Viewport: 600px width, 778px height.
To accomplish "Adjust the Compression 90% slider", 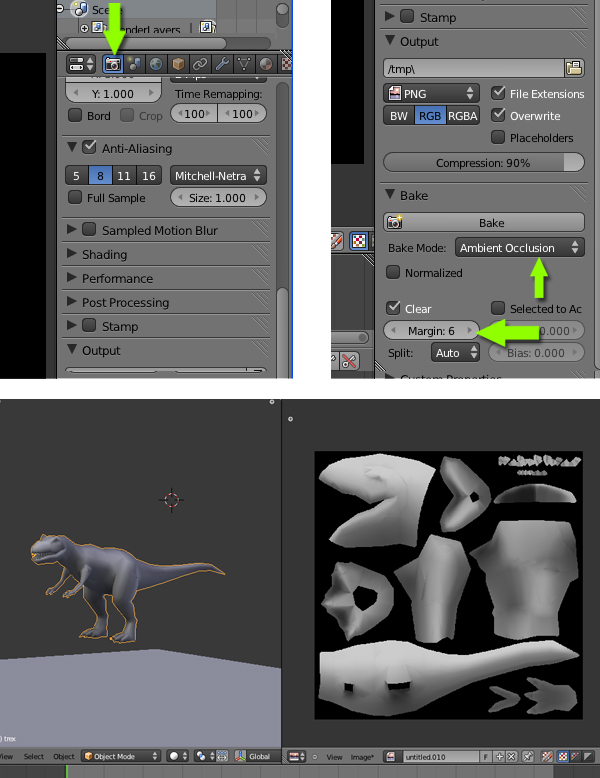I will (484, 163).
